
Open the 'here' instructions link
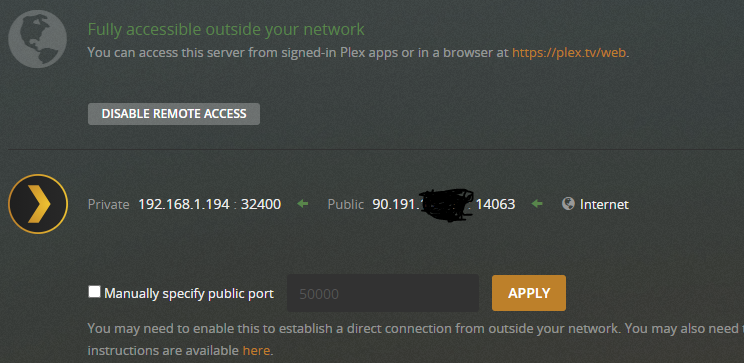tap(256, 351)
